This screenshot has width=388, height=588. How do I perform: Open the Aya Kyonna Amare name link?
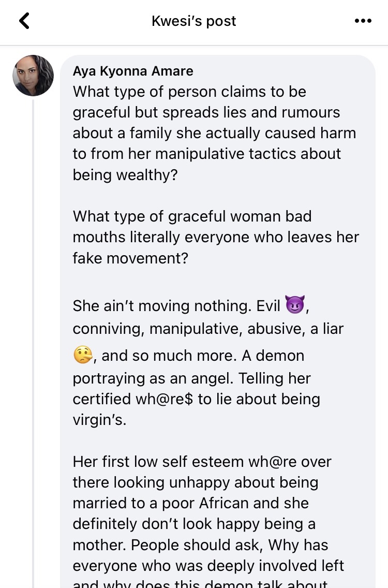point(133,71)
